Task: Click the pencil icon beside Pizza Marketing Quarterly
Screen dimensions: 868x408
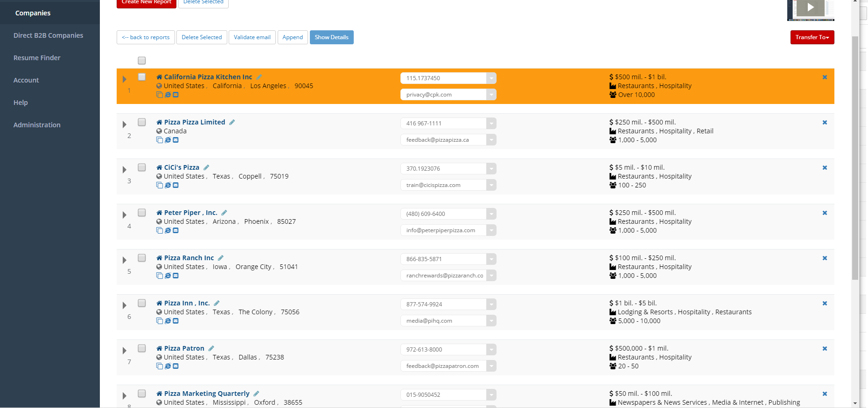Action: pos(256,394)
